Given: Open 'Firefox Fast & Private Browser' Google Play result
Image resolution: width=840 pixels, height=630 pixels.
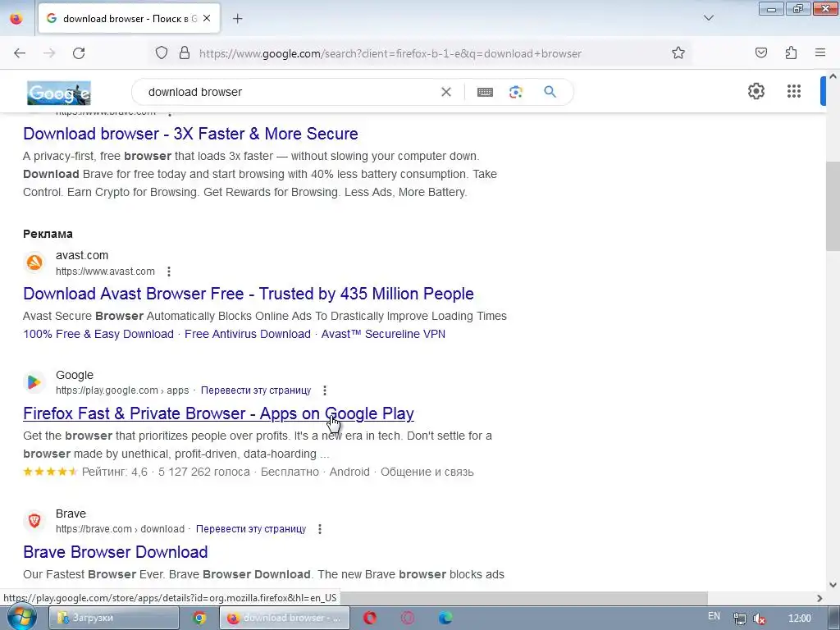Looking at the screenshot, I should point(218,413).
